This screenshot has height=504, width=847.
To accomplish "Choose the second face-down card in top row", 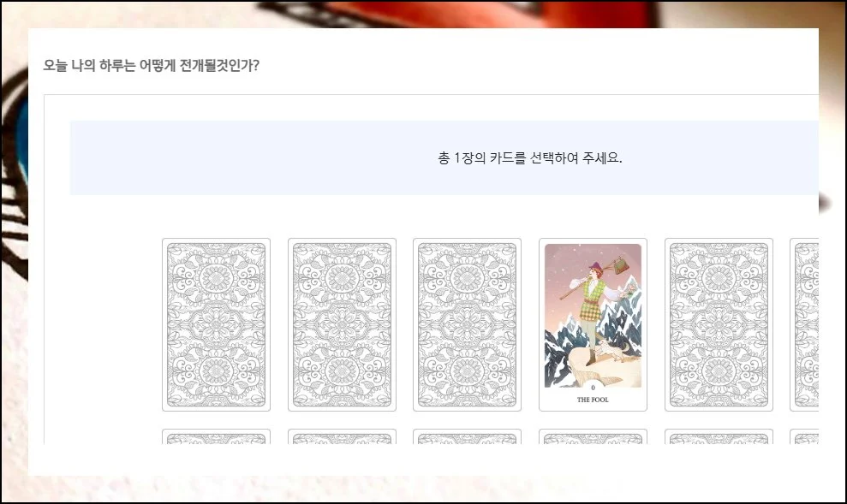I will tap(342, 324).
